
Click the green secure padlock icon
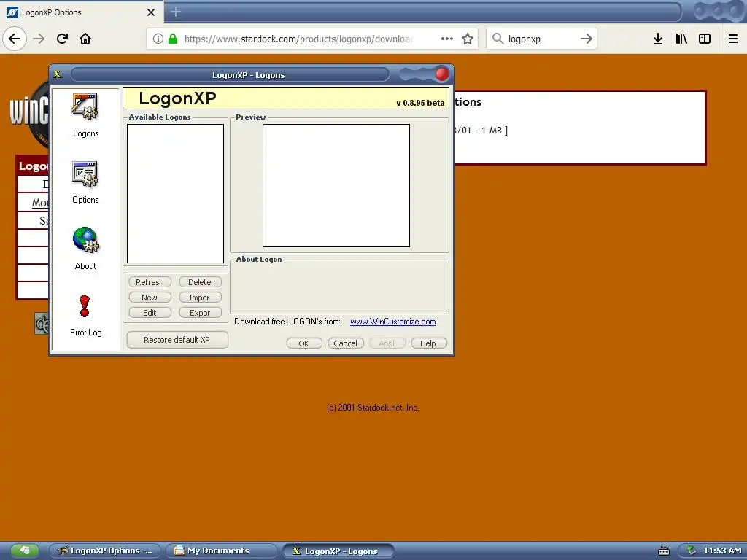[x=173, y=39]
